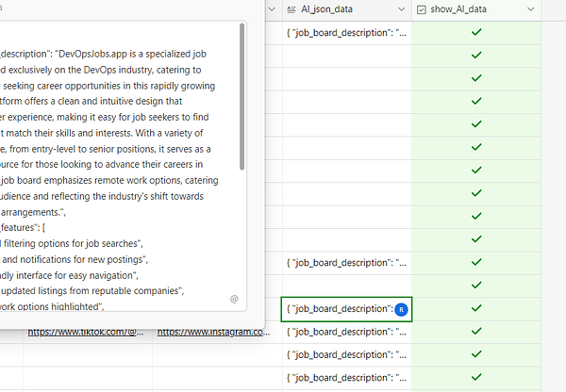The image size is (566, 392).
Task: Click the @ mention icon in the expanded text editor
Action: coord(234,299)
